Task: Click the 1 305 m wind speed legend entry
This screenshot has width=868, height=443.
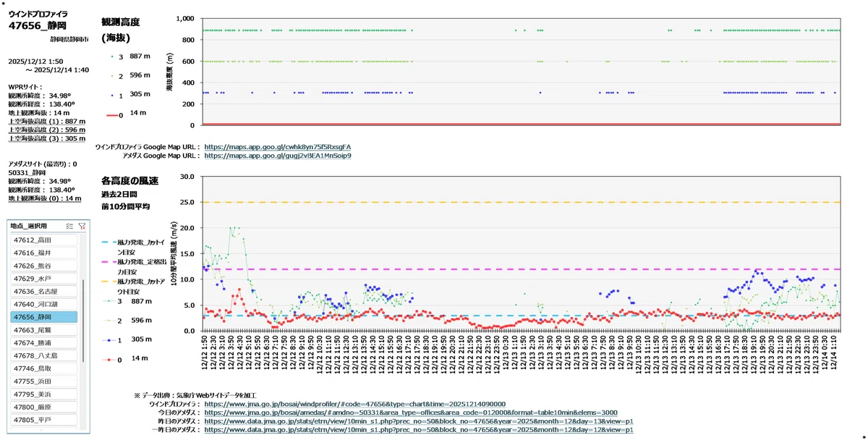Action: pyautogui.click(x=127, y=339)
